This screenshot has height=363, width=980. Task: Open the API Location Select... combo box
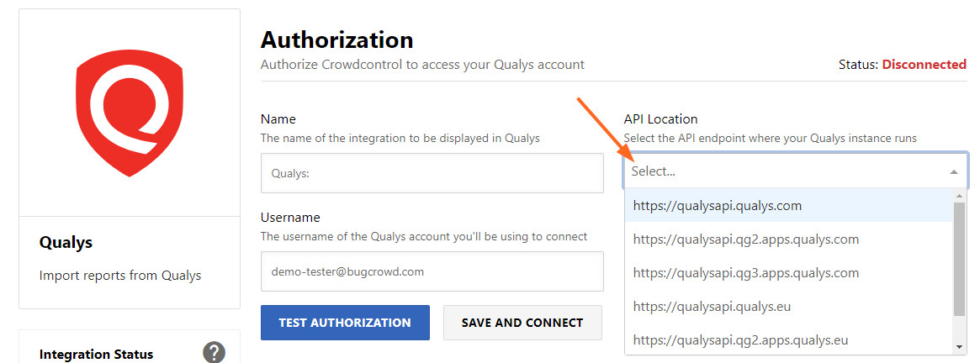click(x=795, y=171)
